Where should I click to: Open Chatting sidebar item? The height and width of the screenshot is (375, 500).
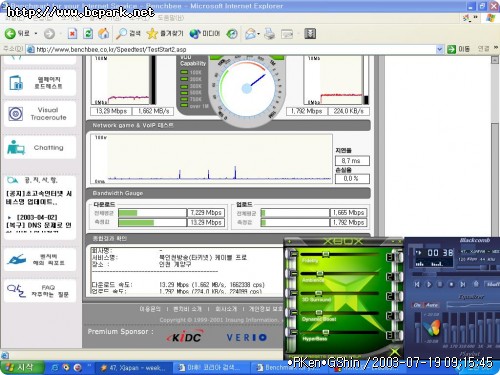(40, 147)
